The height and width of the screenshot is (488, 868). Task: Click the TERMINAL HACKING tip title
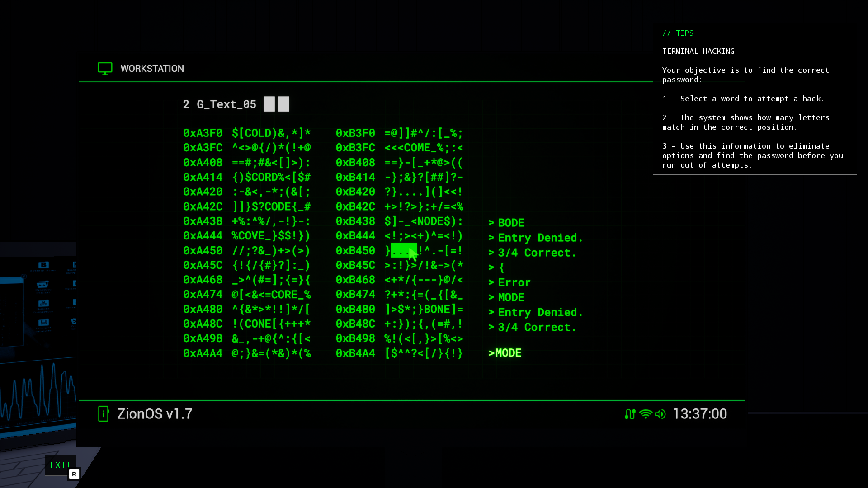click(x=698, y=51)
